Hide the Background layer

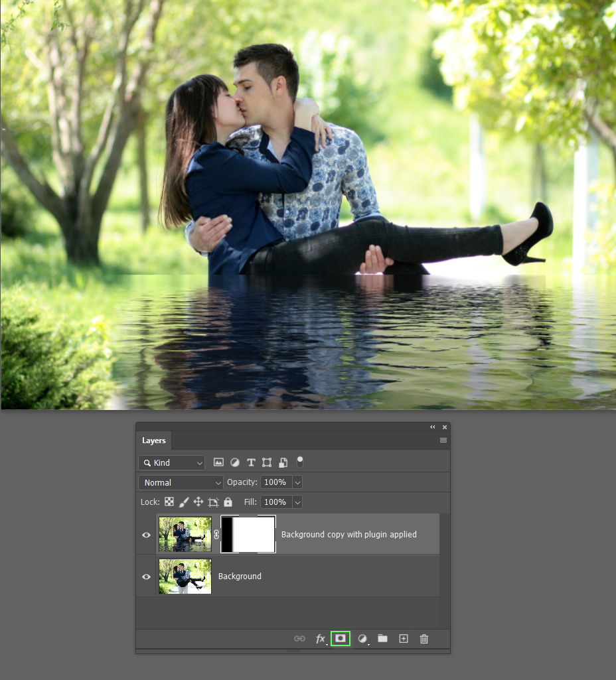coord(146,576)
